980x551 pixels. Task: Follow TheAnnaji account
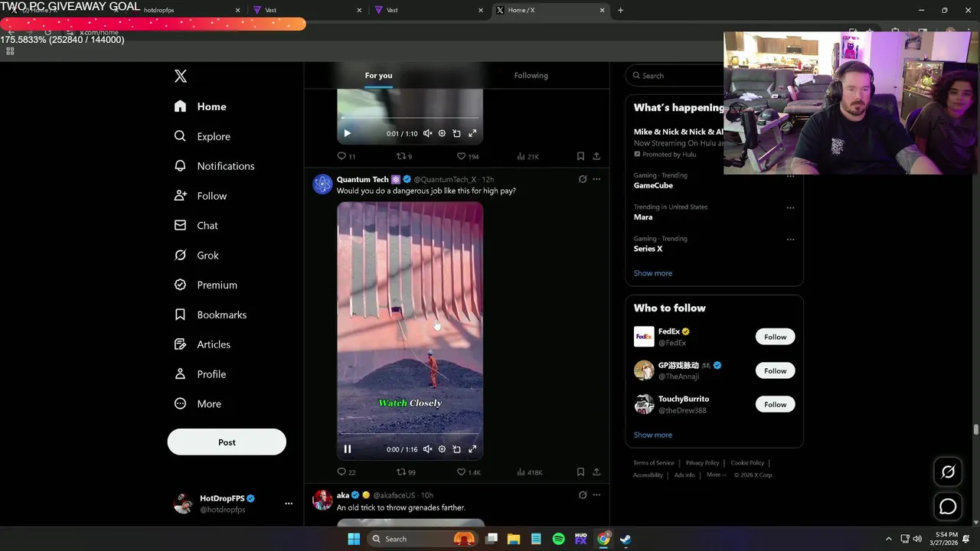(x=775, y=370)
